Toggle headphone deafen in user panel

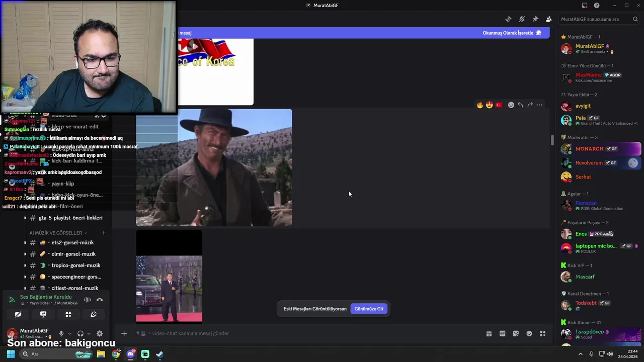click(x=80, y=333)
